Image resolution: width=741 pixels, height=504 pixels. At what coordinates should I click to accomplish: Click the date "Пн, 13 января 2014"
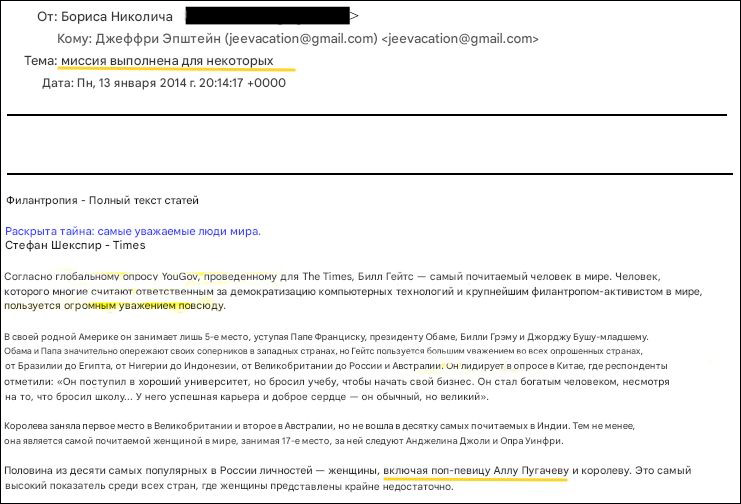[136, 83]
